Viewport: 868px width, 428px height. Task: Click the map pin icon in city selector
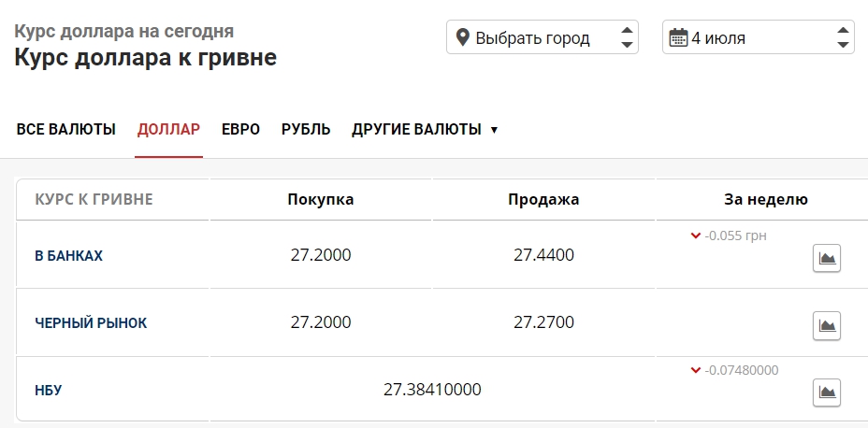(x=462, y=38)
